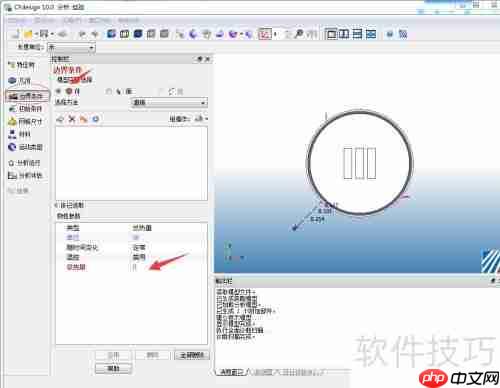Click the hatched pattern toolbar icon
500x388 pixels.
coord(403,34)
